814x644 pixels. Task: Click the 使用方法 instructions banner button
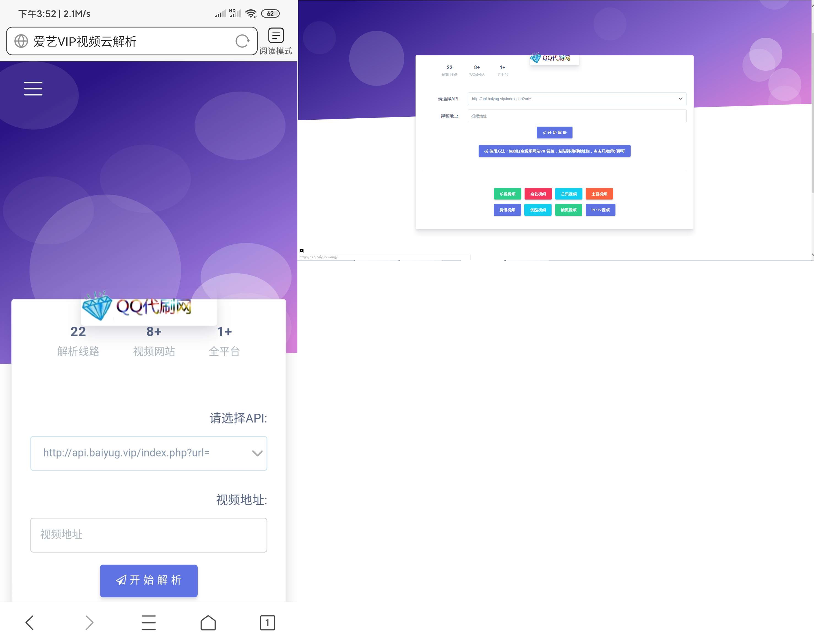(x=554, y=151)
